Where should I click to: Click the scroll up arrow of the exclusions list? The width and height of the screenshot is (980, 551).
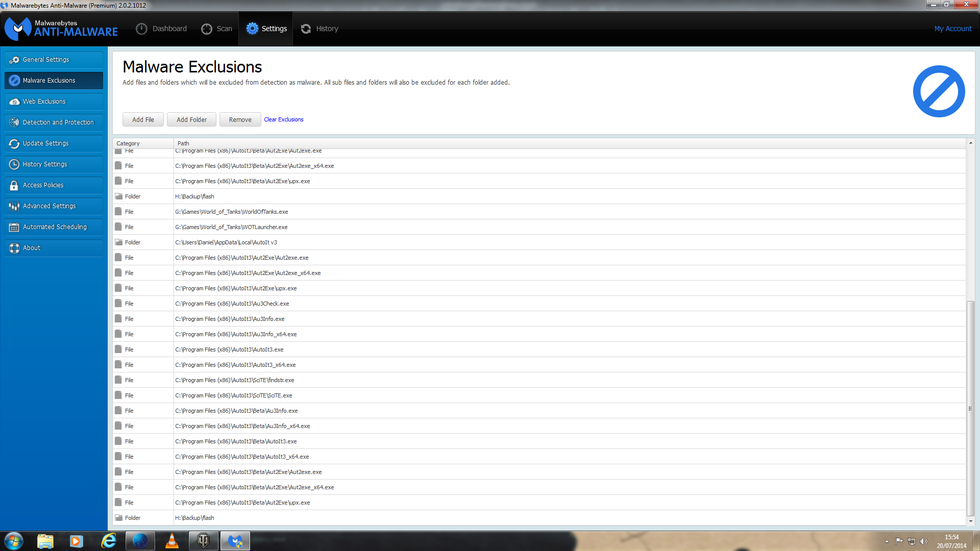[x=970, y=142]
